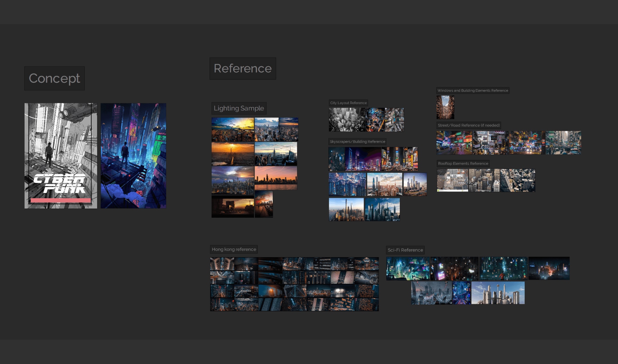Click the Skyscrapers/Building Reference label

(x=357, y=142)
